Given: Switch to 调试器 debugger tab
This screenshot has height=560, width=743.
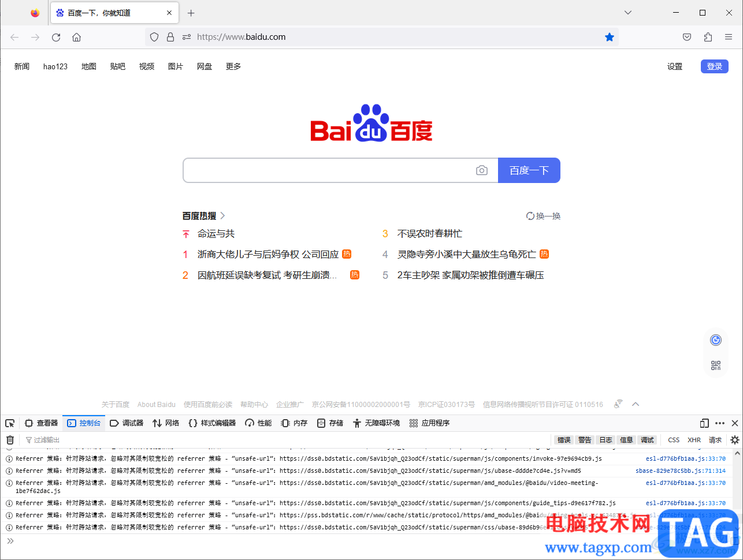Looking at the screenshot, I should tap(127, 423).
